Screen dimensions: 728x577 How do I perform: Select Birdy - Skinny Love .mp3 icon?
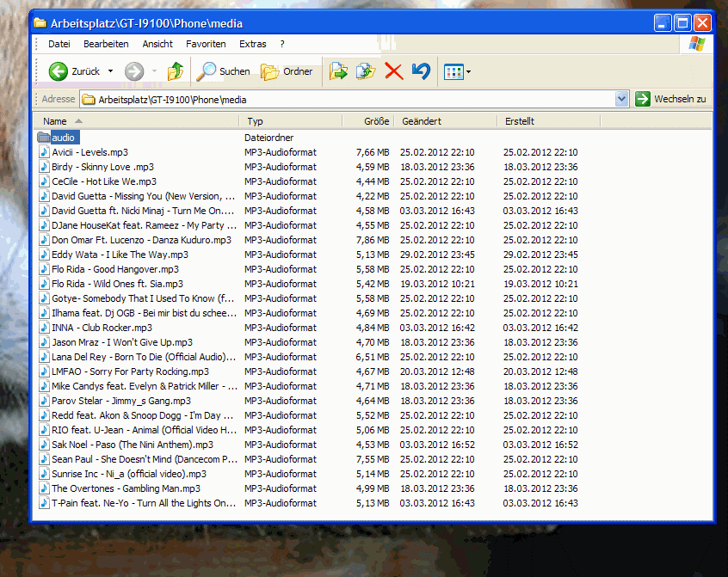tap(44, 167)
